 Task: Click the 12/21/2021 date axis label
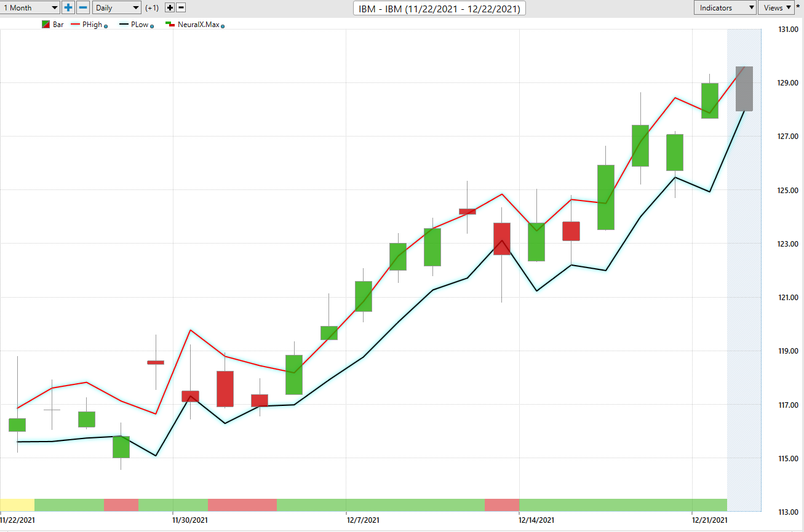click(x=710, y=520)
